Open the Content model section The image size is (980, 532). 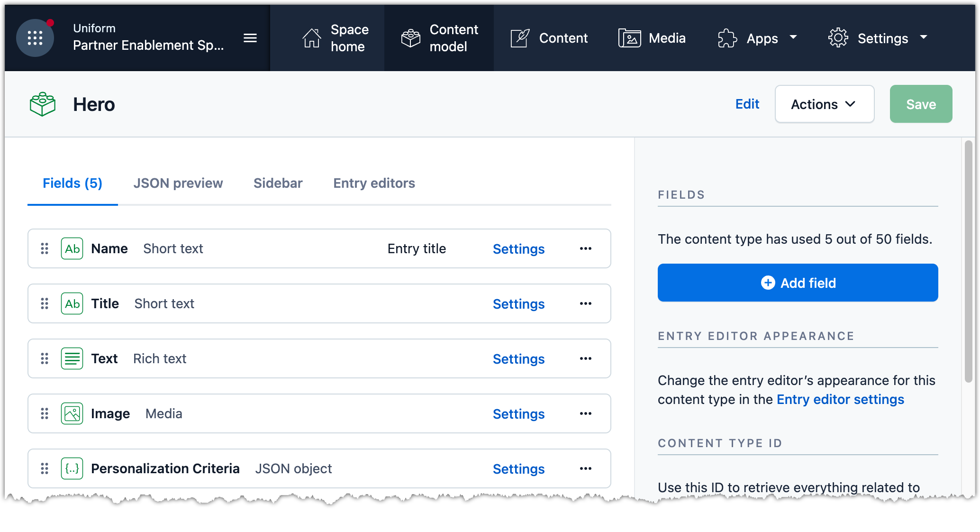pyautogui.click(x=439, y=38)
